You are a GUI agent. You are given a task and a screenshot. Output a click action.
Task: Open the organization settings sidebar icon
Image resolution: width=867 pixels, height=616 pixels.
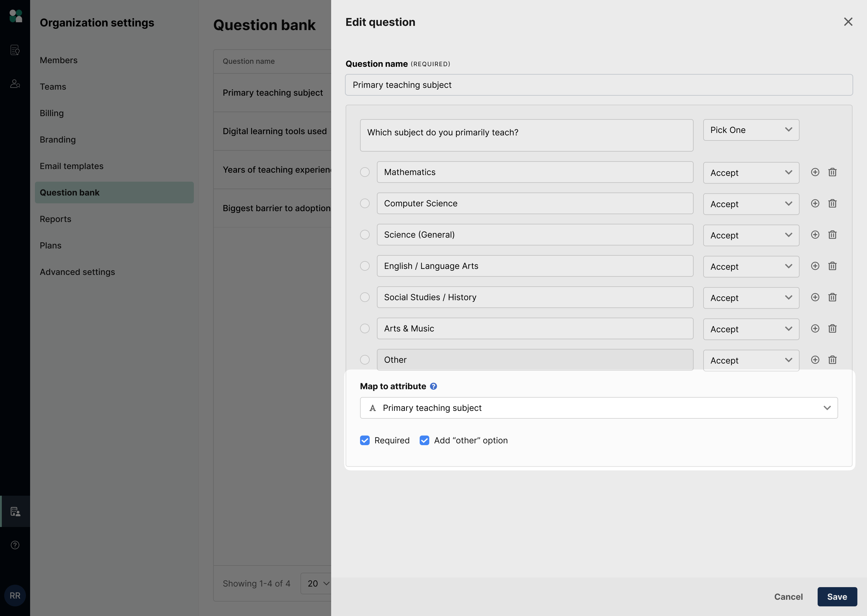coord(15,511)
